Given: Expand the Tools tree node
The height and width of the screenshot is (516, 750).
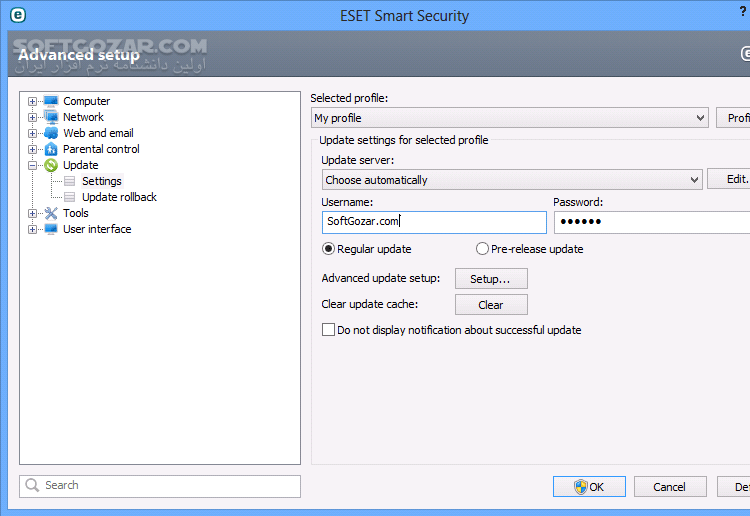Looking at the screenshot, I should tap(32, 213).
